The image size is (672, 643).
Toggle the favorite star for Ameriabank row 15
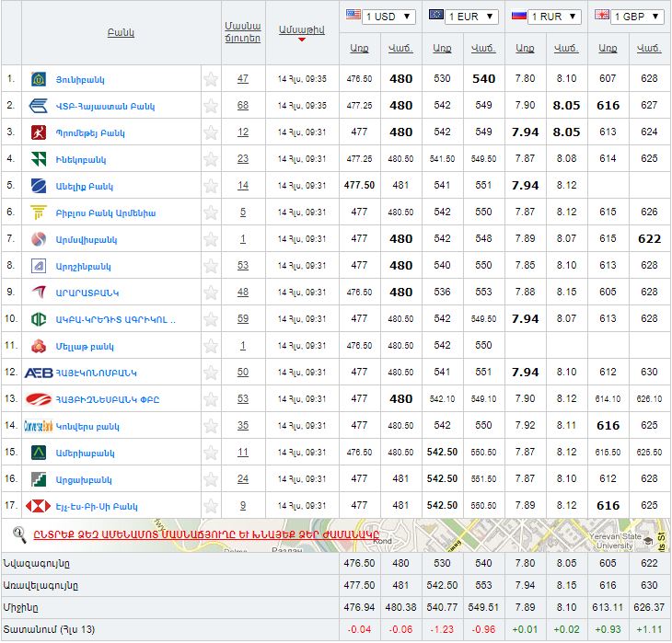pos(211,453)
